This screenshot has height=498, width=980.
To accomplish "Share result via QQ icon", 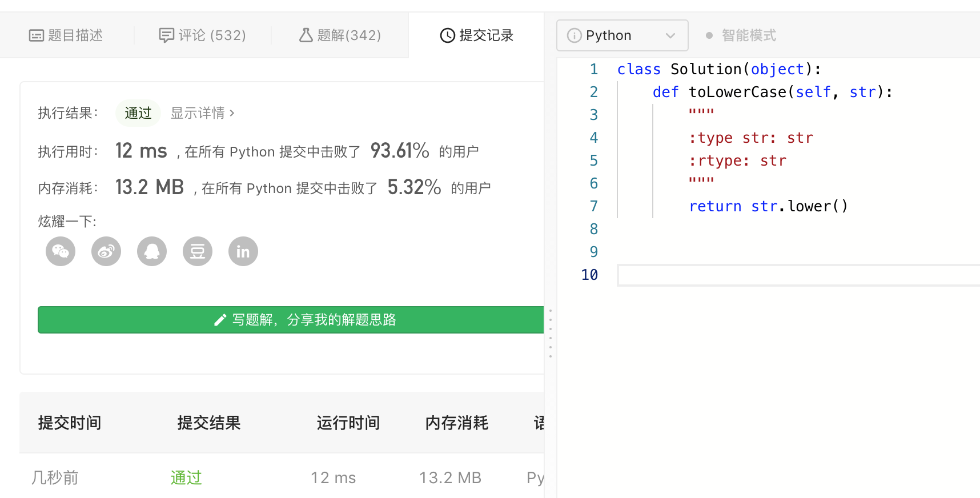I will pos(152,251).
